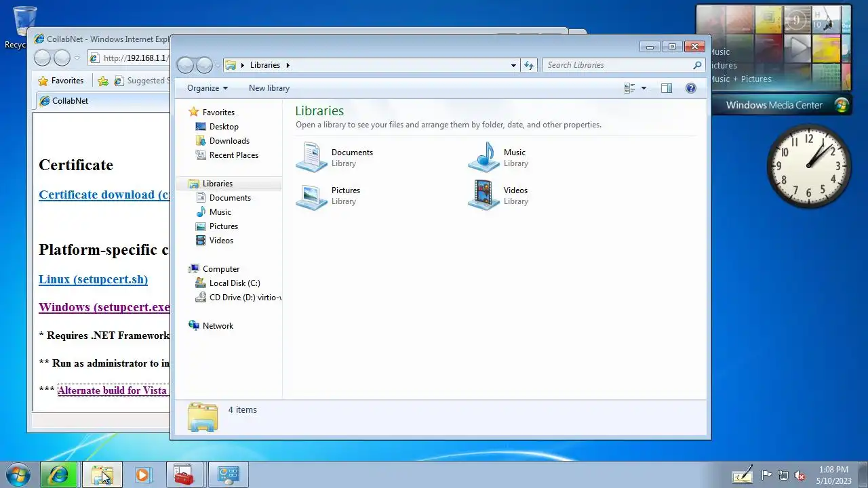Viewport: 868px width, 488px height.
Task: Open Certificate download link
Action: (x=104, y=195)
